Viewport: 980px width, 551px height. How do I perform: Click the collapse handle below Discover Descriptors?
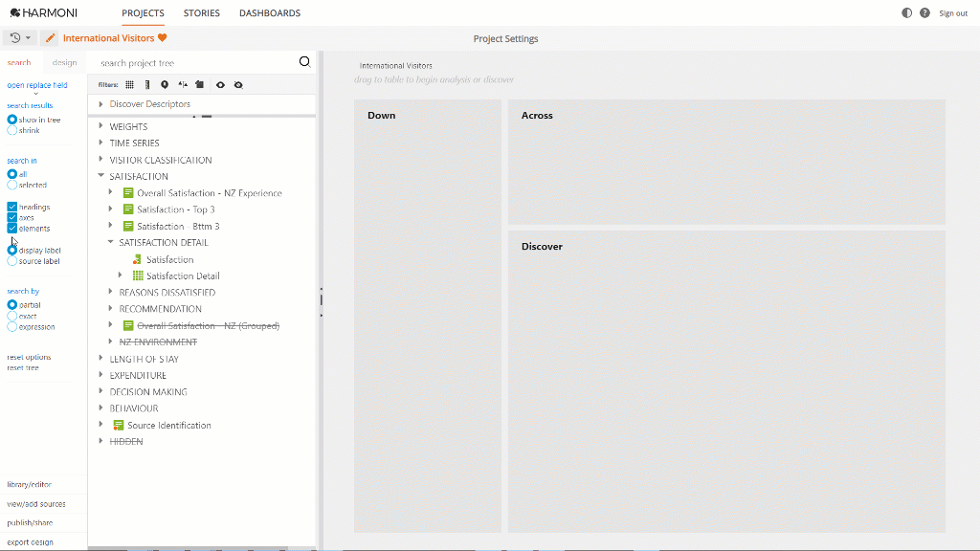click(x=202, y=116)
